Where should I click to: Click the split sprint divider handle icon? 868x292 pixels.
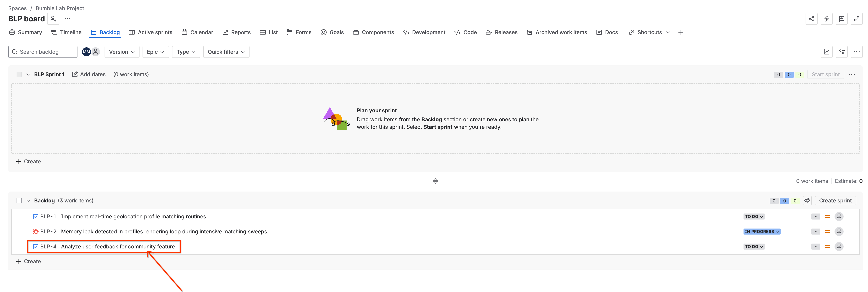point(435,181)
